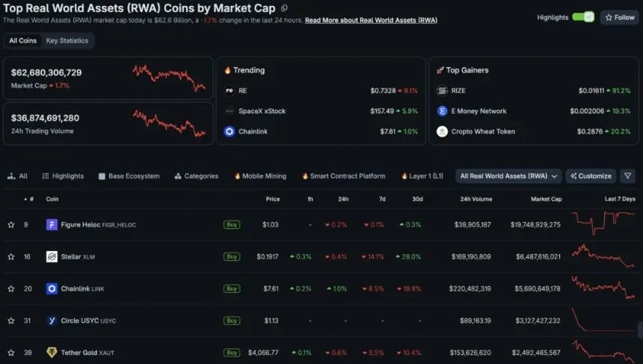This screenshot has width=643, height=364.
Task: Open the Categories filter menu
Action: click(197, 176)
